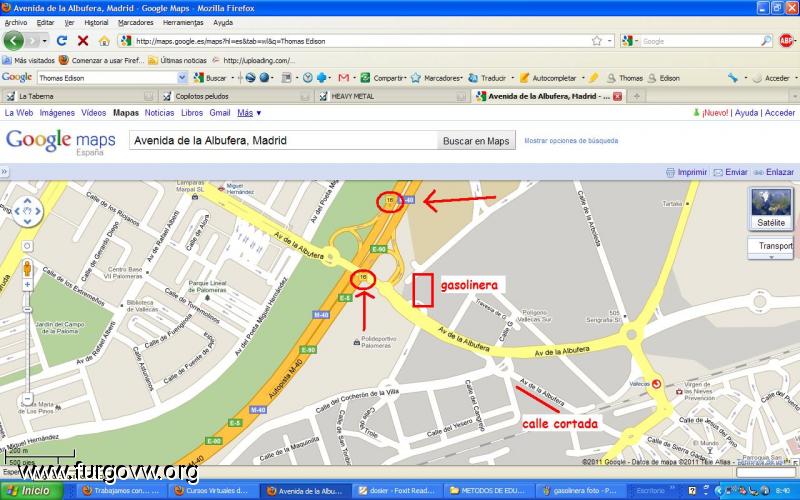Click the Vallecas metro station marker
The image size is (800, 500).
[x=656, y=384]
